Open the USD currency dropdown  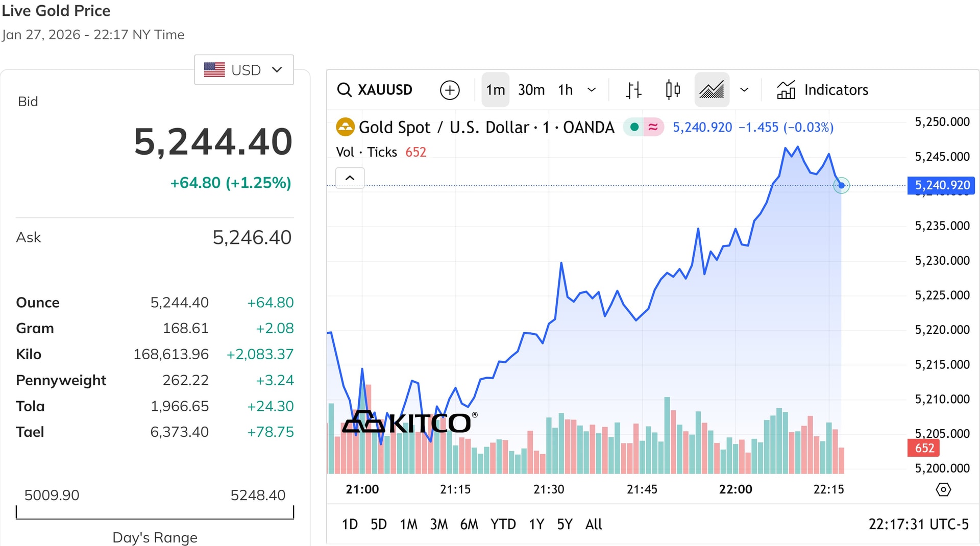[243, 70]
